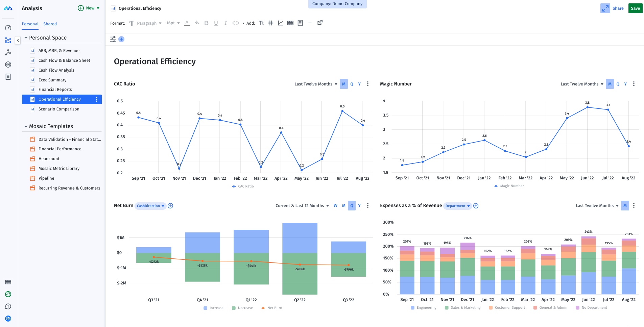Collapse the Analysis side panel with the chevron

coord(18,40)
